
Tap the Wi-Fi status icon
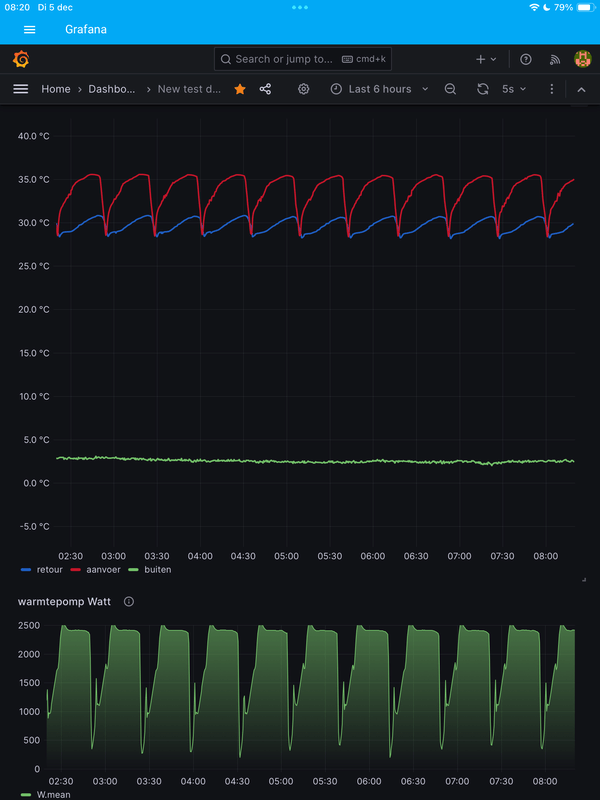534,7
